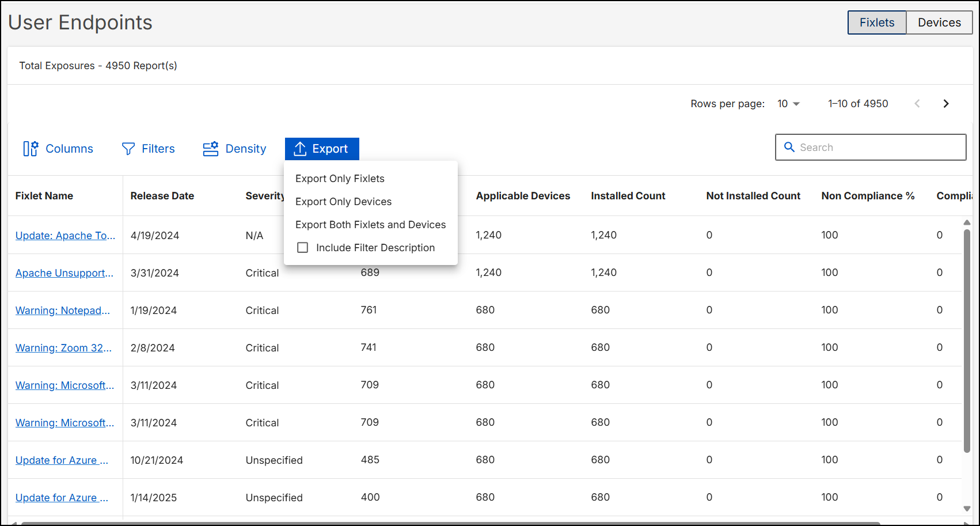Go to the next page with the right chevron

coord(946,103)
